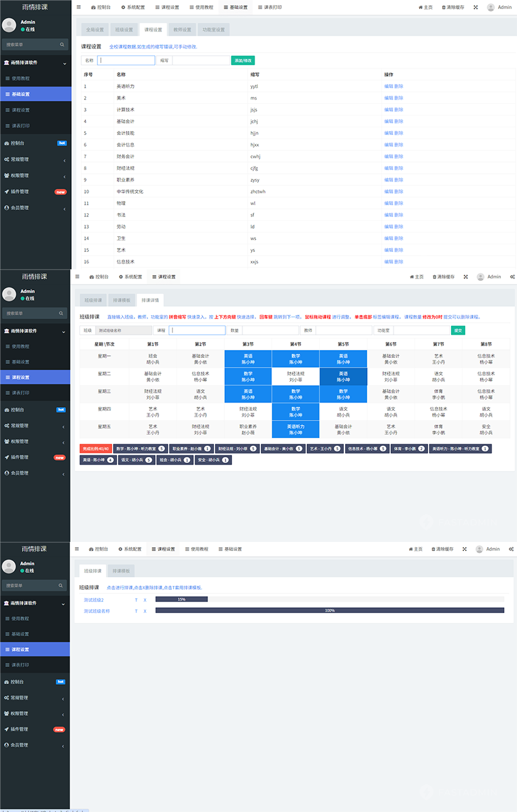Switch to 全局设置 tab
The height and width of the screenshot is (812, 517).
click(x=95, y=30)
